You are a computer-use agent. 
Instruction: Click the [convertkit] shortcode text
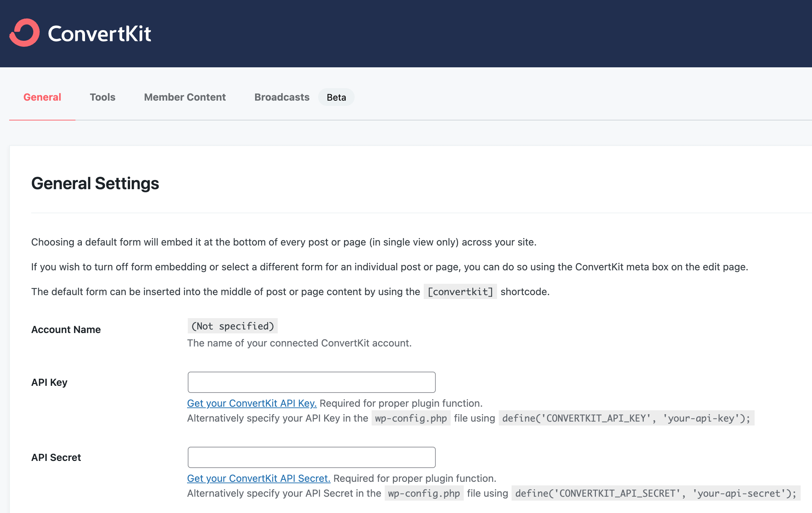pyautogui.click(x=460, y=292)
